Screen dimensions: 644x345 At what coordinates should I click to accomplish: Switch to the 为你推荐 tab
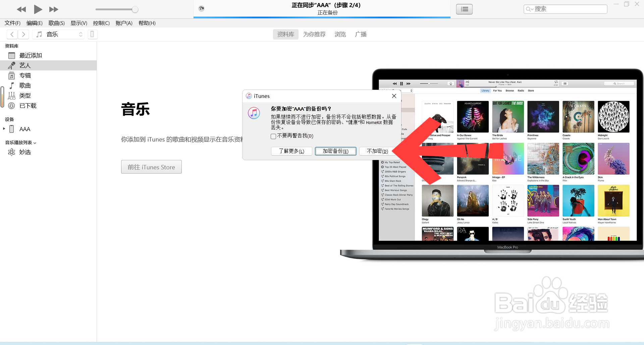point(314,34)
